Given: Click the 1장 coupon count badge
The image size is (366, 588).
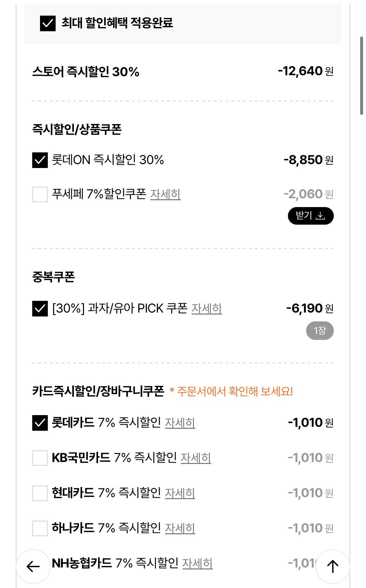Looking at the screenshot, I should tap(319, 331).
